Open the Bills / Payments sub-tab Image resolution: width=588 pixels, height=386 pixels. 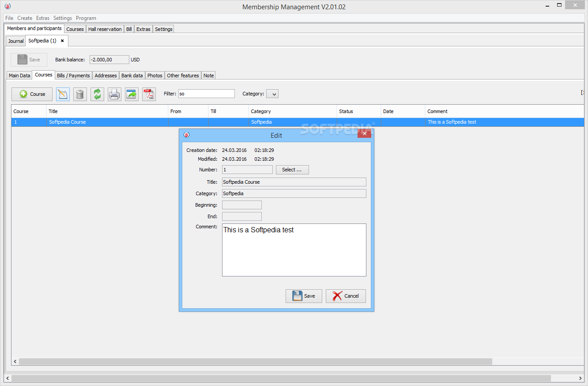73,76
